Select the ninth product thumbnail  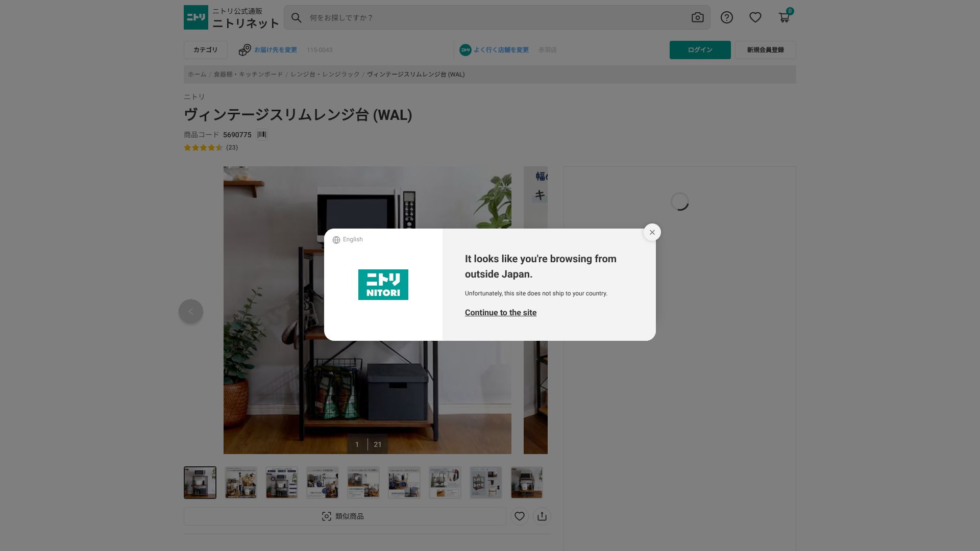(527, 483)
